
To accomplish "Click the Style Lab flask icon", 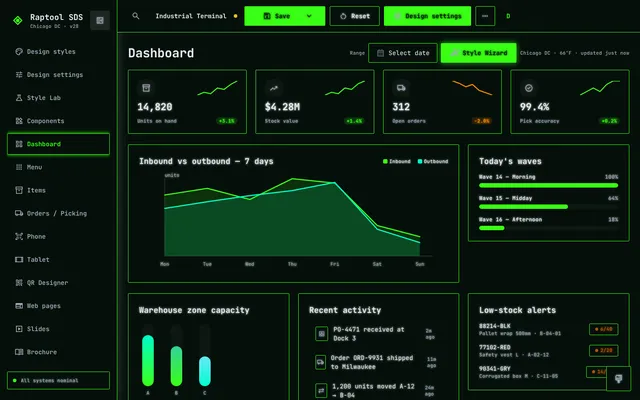I will tap(19, 98).
